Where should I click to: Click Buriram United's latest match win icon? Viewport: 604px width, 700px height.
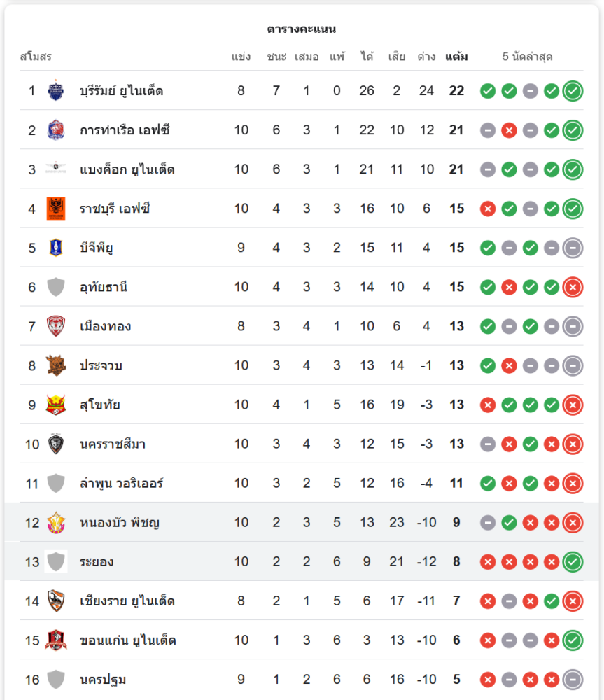(x=573, y=91)
